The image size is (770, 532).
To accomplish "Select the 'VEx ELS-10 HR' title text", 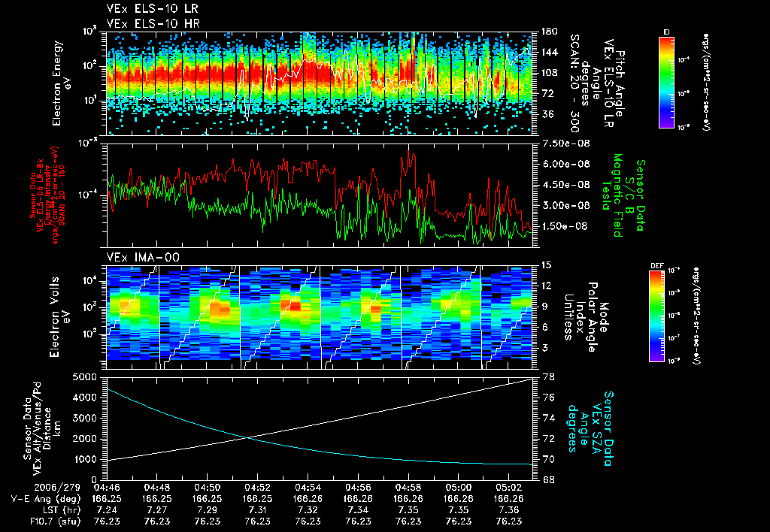I will [153, 23].
